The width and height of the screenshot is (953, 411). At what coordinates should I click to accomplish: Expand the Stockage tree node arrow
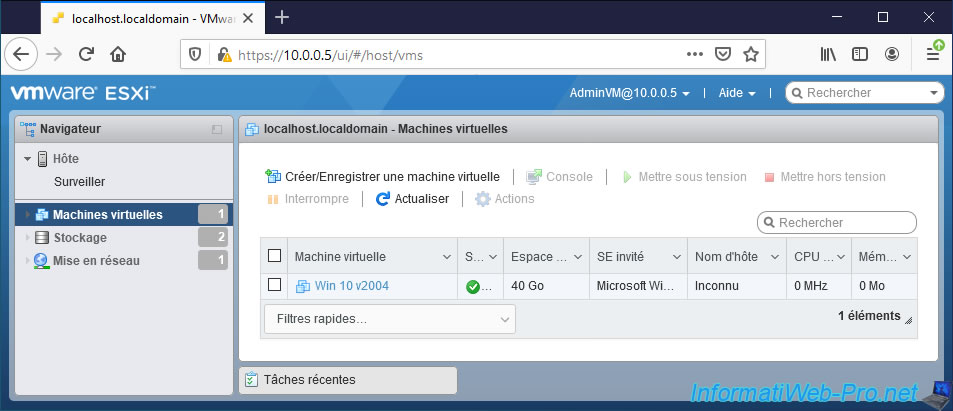[x=27, y=238]
